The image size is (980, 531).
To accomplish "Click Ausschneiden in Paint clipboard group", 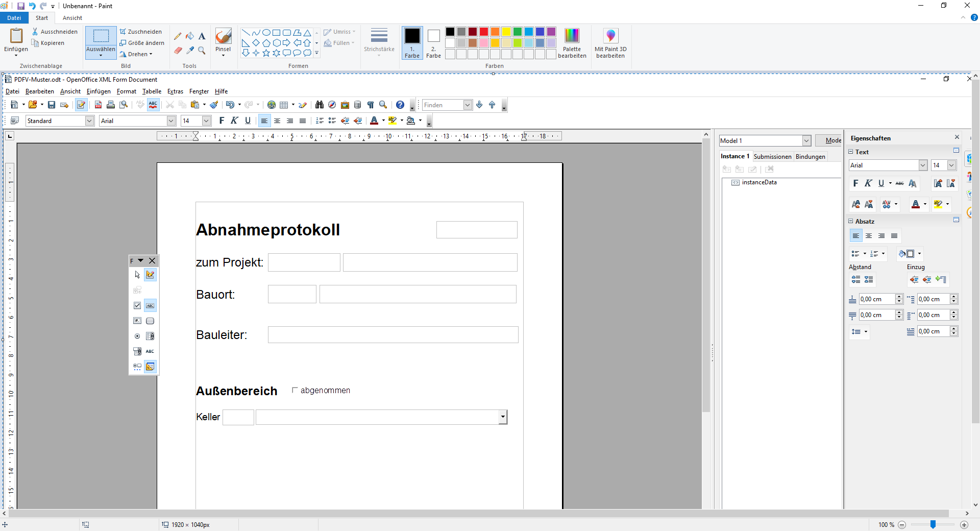I will (55, 32).
